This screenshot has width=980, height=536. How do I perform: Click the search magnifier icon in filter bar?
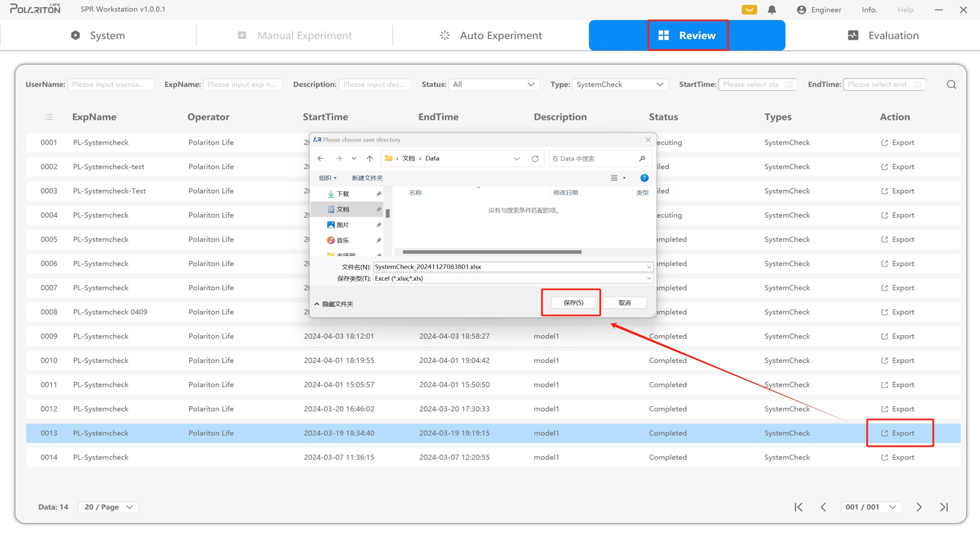point(951,84)
